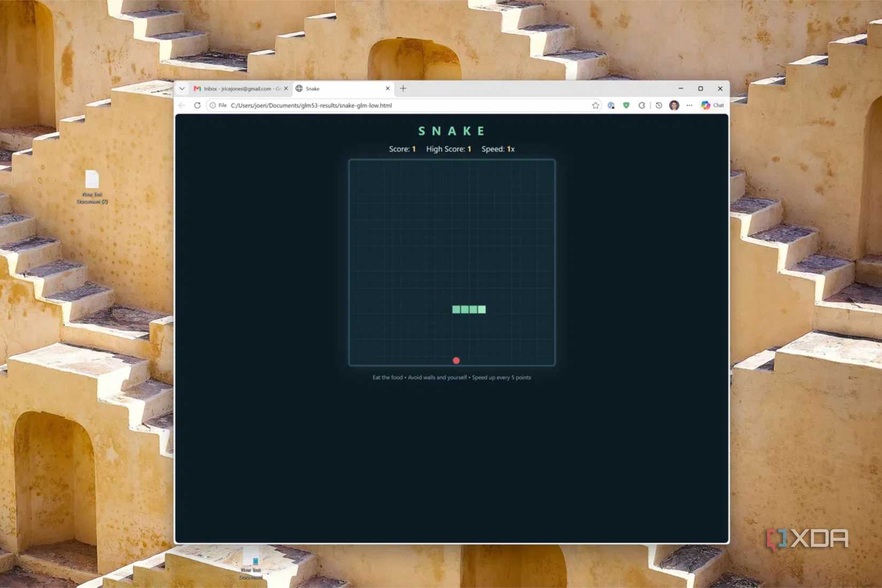Click the SNAKE title heading
Screen dimensions: 882x588
click(452, 131)
